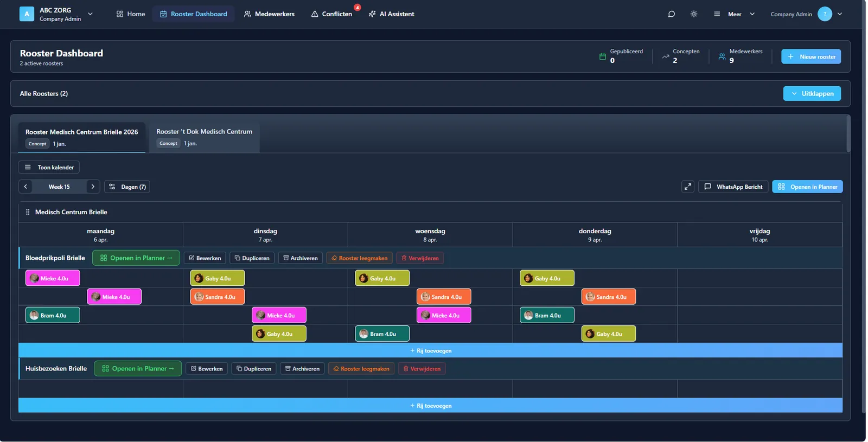Click the ABC ZORG logo icon
This screenshot has height=442, width=868.
27,14
